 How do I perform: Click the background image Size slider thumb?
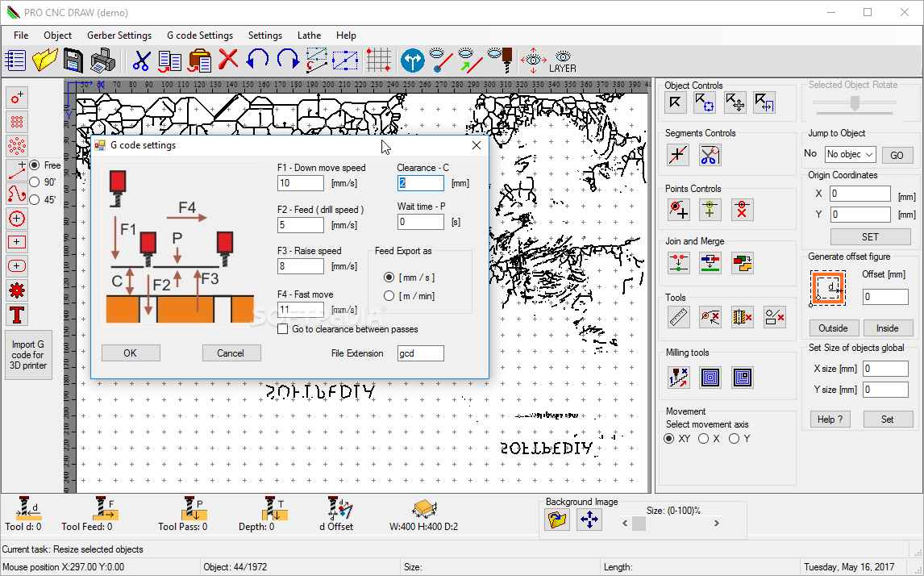click(639, 523)
